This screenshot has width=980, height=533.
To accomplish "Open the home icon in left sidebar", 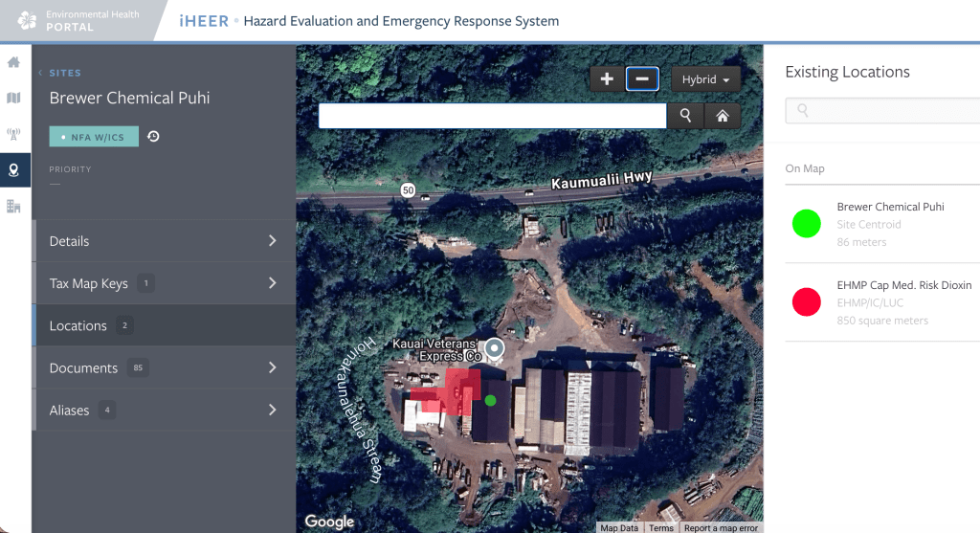I will [x=13, y=62].
